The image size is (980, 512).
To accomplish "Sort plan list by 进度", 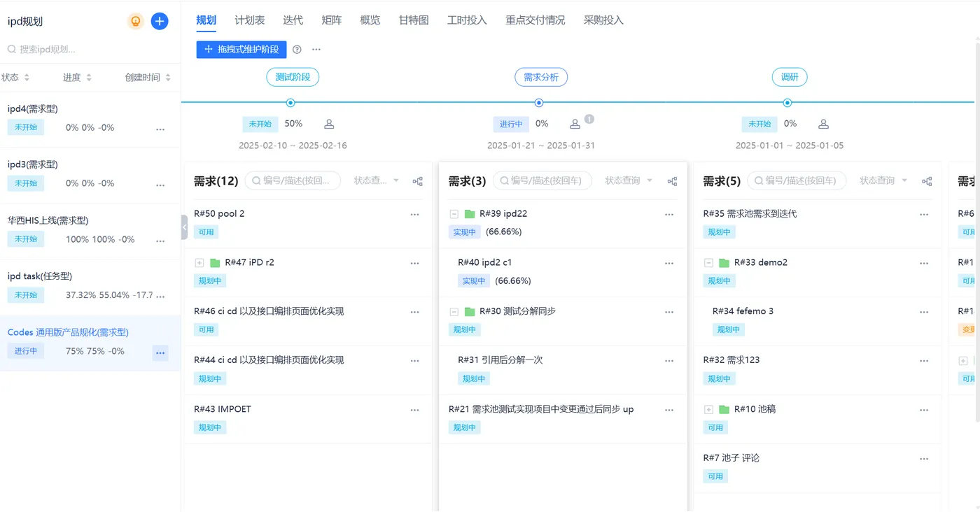I will click(x=77, y=78).
